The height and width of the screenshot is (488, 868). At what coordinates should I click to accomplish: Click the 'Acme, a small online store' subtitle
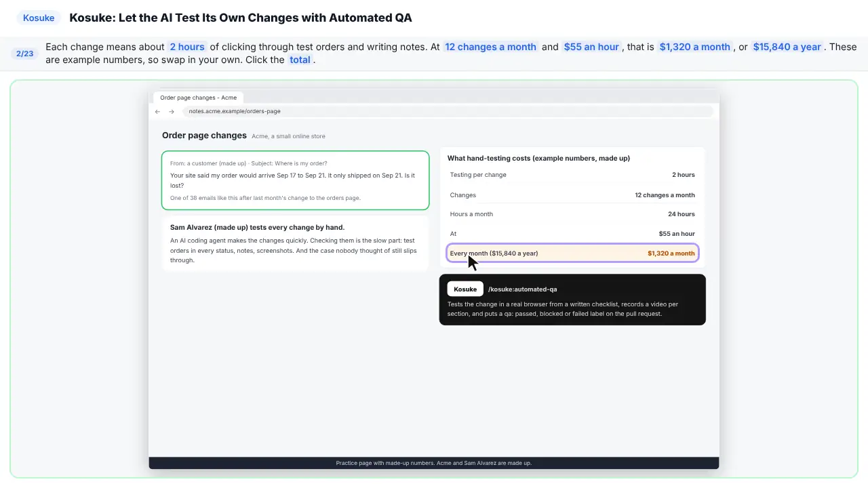pyautogui.click(x=288, y=136)
